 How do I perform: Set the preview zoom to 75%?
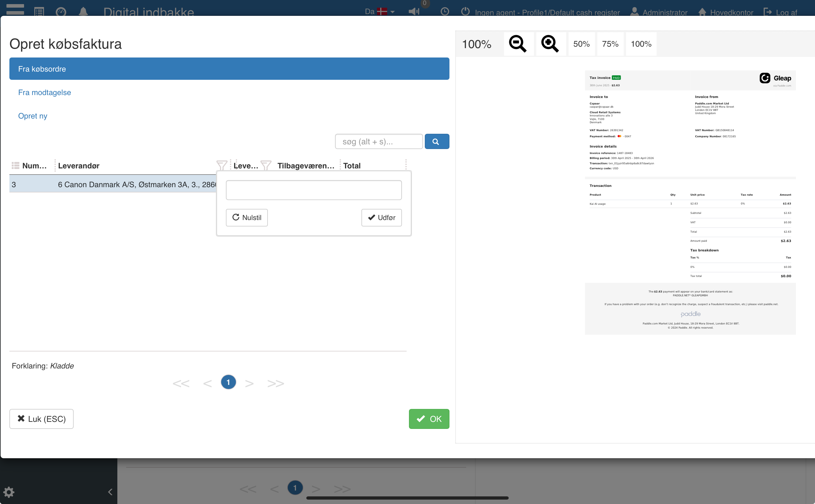click(x=610, y=44)
